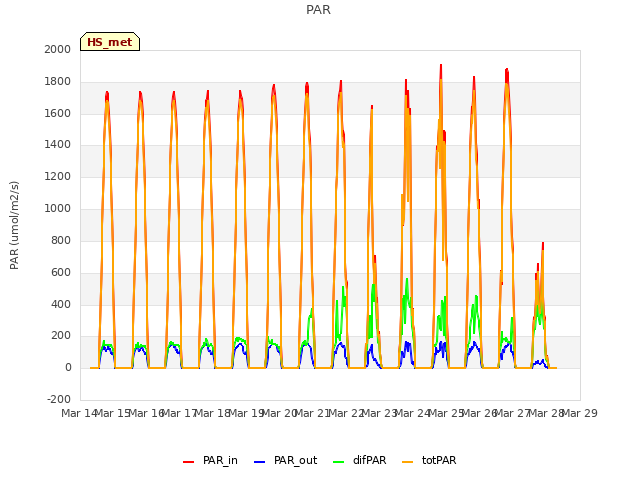Toggle the PAR_out legend entry
Viewport: 640px width, 480px height.
285,460
